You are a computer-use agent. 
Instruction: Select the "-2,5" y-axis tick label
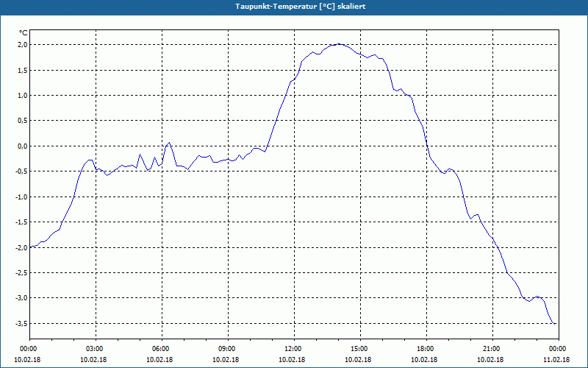pos(22,272)
